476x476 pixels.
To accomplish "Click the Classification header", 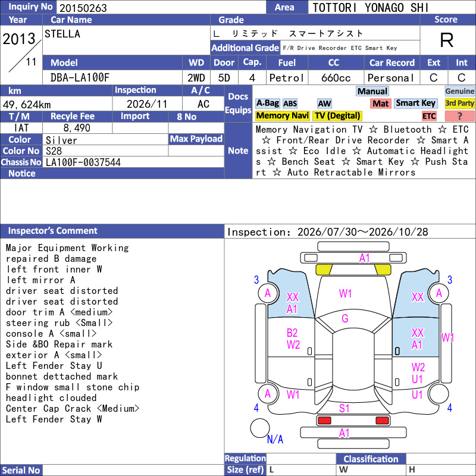I will [371, 459].
